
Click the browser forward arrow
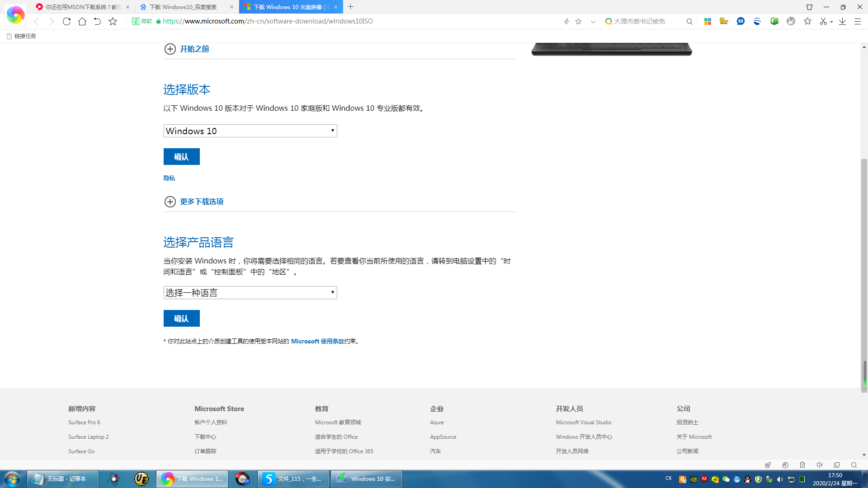(52, 21)
